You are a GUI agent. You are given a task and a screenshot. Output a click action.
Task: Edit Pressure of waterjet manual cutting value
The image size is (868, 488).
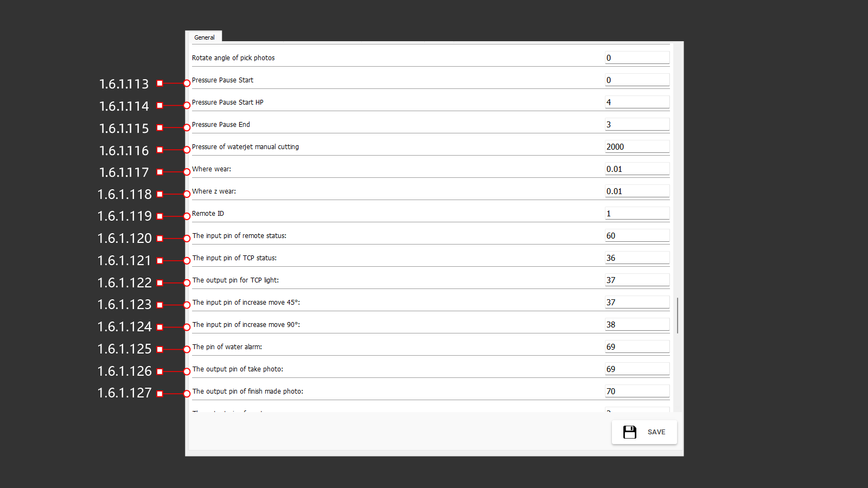pyautogui.click(x=637, y=147)
